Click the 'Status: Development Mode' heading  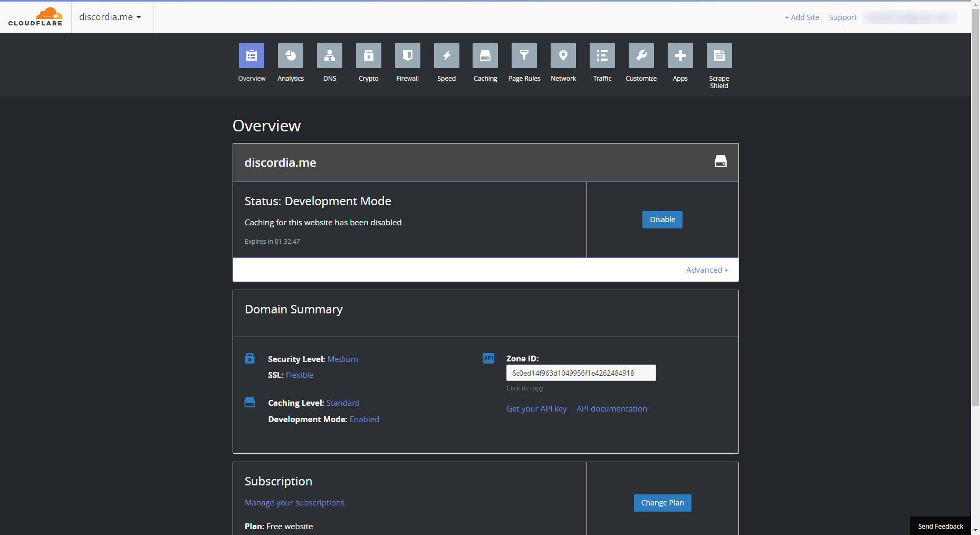[318, 201]
